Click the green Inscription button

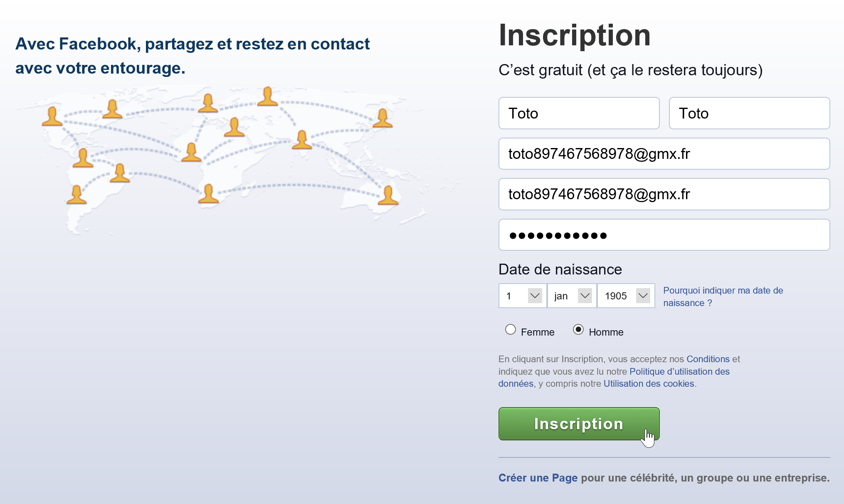(x=579, y=424)
